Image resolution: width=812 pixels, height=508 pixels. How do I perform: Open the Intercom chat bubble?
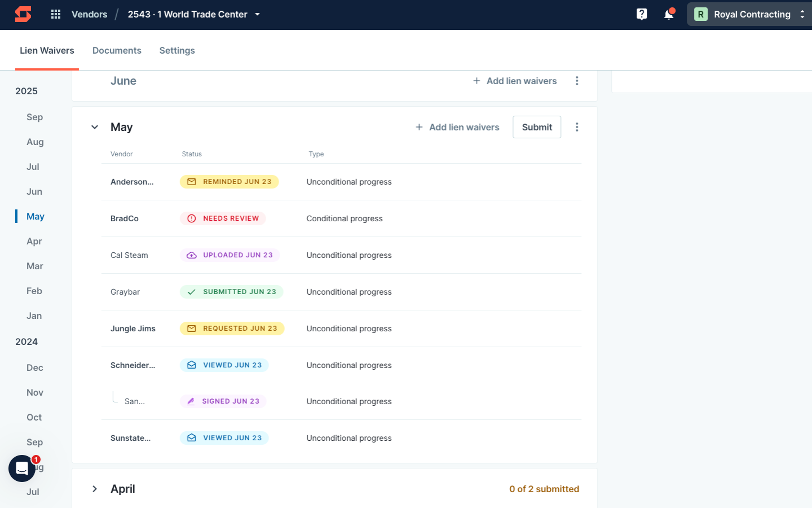tap(21, 468)
